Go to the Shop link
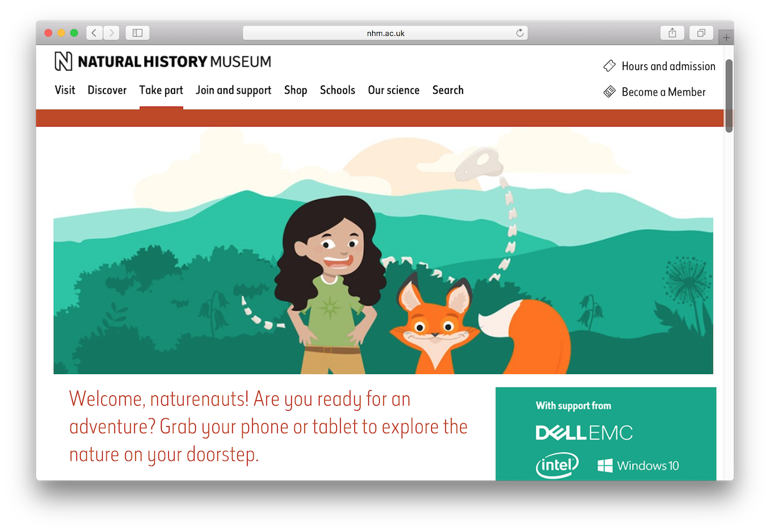 pos(296,90)
